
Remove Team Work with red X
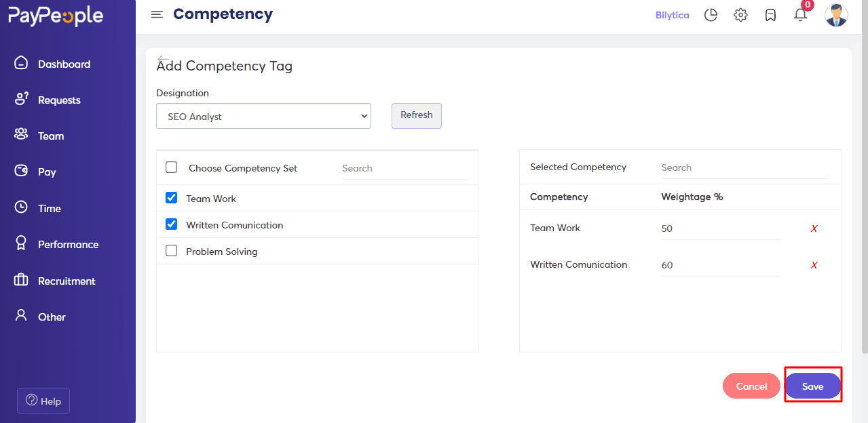[x=814, y=228]
